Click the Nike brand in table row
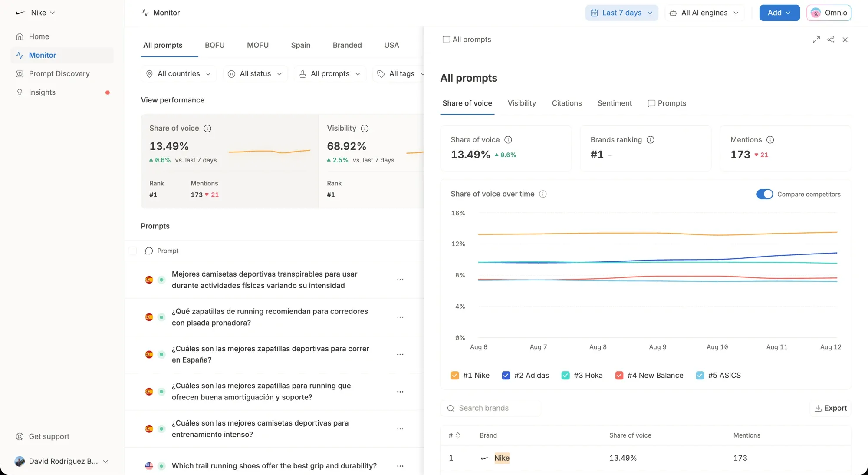Image resolution: width=868 pixels, height=475 pixels. click(x=502, y=458)
